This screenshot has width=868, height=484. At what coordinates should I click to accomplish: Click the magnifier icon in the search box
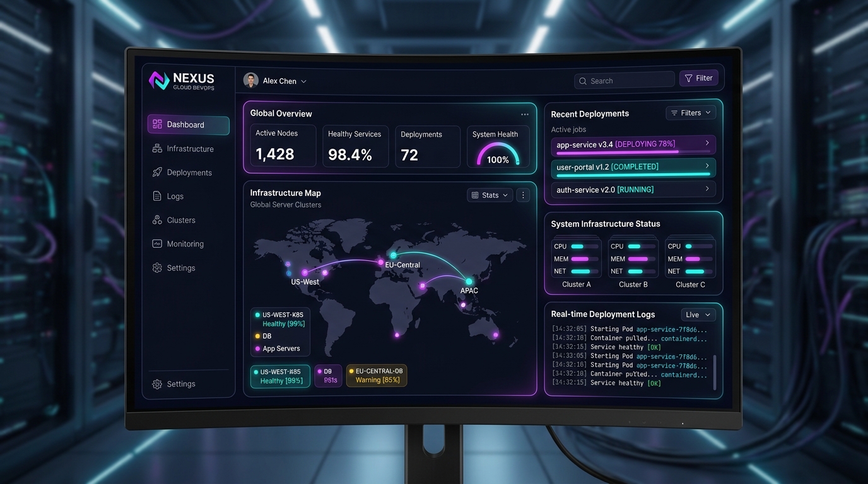click(583, 81)
